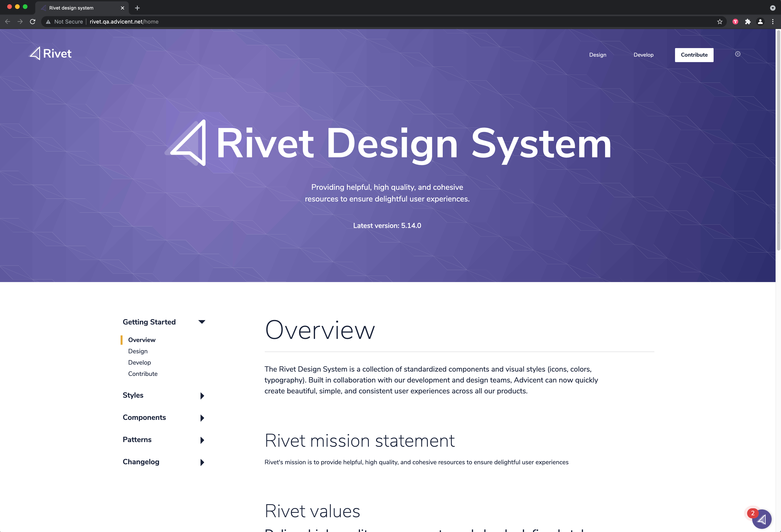Bookmark this page with star icon
The image size is (781, 532).
[719, 21]
